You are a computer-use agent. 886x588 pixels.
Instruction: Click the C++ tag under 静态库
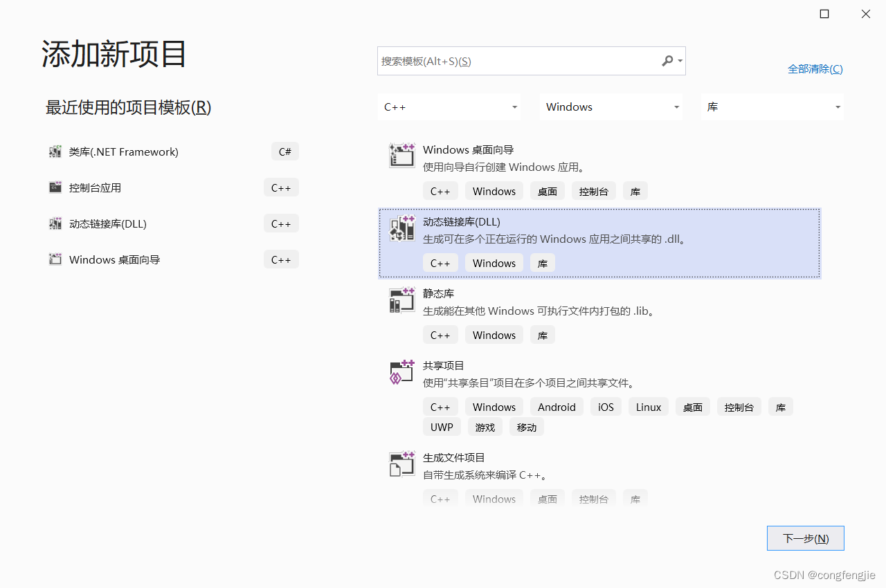[x=440, y=334]
